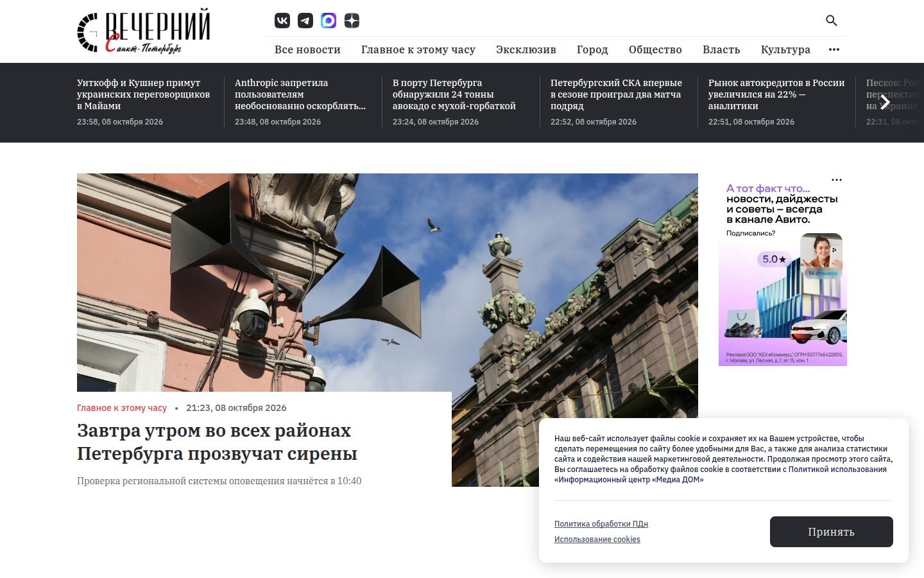
Task: Open the VK social page icon
Action: click(282, 21)
